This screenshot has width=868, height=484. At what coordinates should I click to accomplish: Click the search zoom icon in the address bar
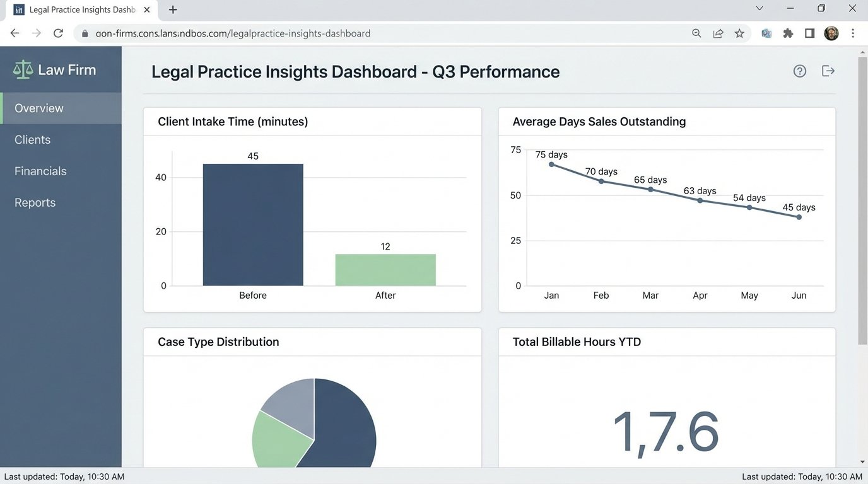(x=696, y=33)
